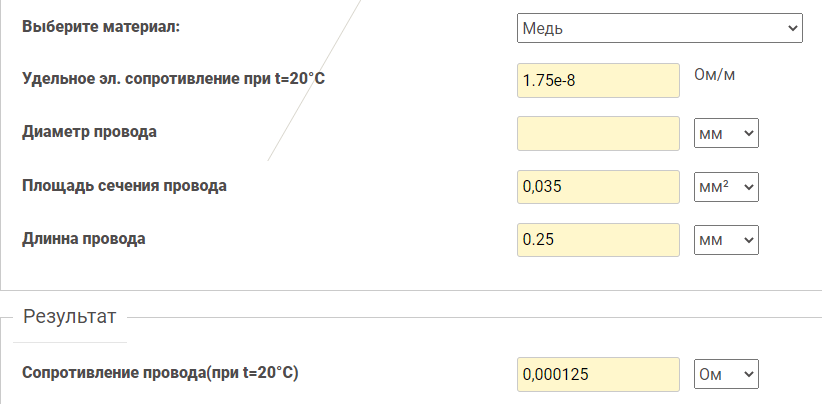Click the "Длинна провода" label
Image resolution: width=822 pixels, height=404 pixels.
click(84, 239)
